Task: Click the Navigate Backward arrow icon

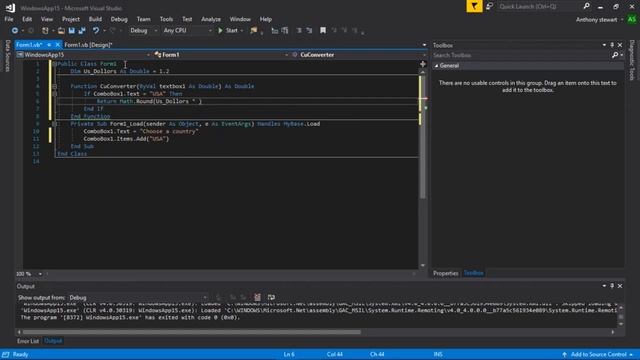Action: coord(15,31)
